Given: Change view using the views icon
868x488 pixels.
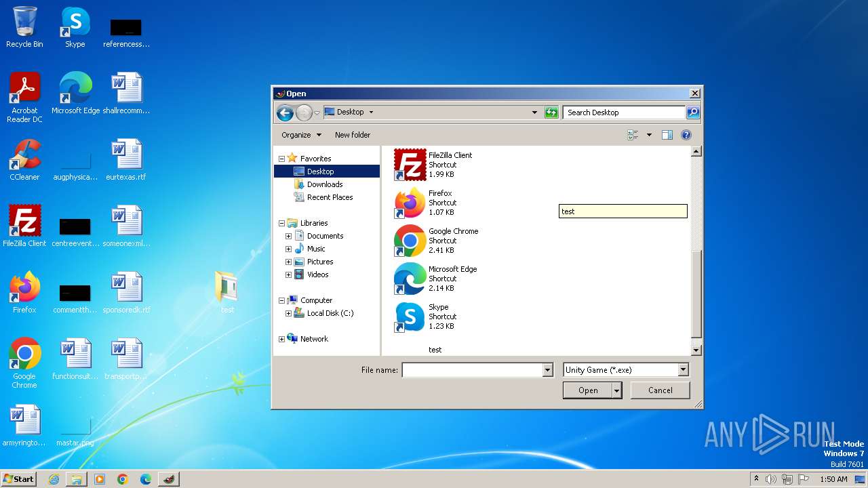Looking at the screenshot, I should click(x=633, y=135).
